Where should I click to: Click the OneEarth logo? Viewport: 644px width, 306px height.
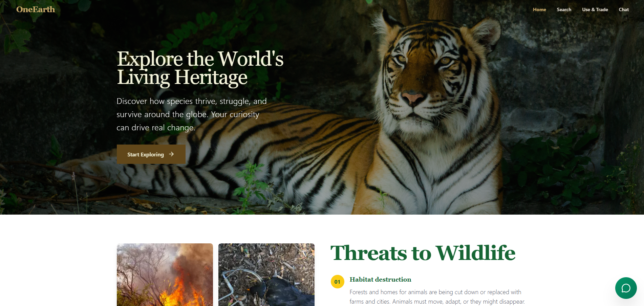pyautogui.click(x=36, y=9)
